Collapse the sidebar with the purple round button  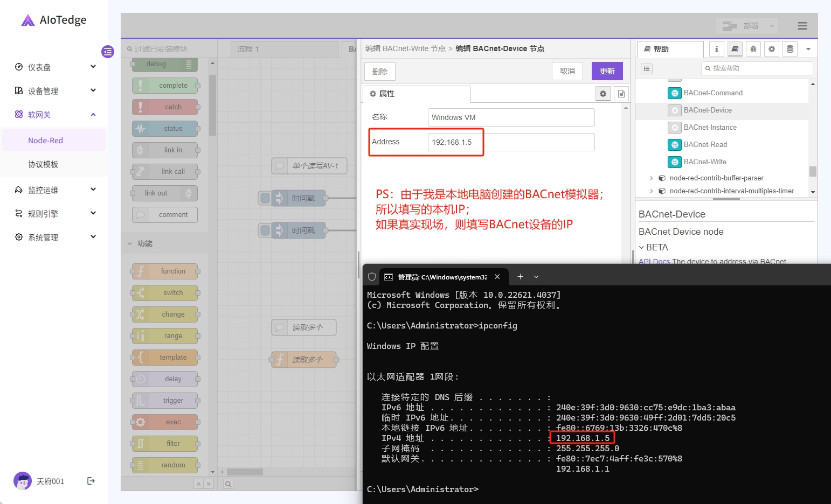[x=108, y=52]
